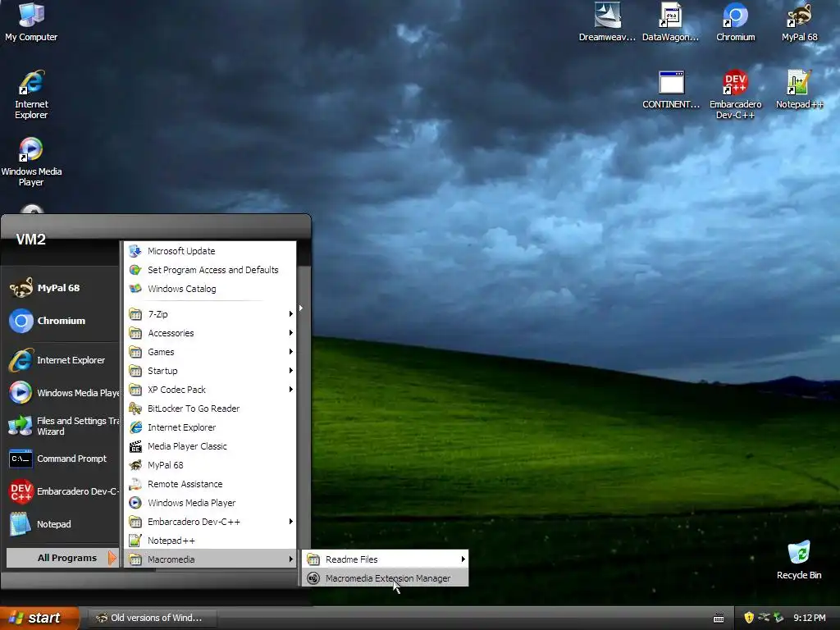
Task: Click the on-screen keyboard tray icon
Action: coord(719,619)
